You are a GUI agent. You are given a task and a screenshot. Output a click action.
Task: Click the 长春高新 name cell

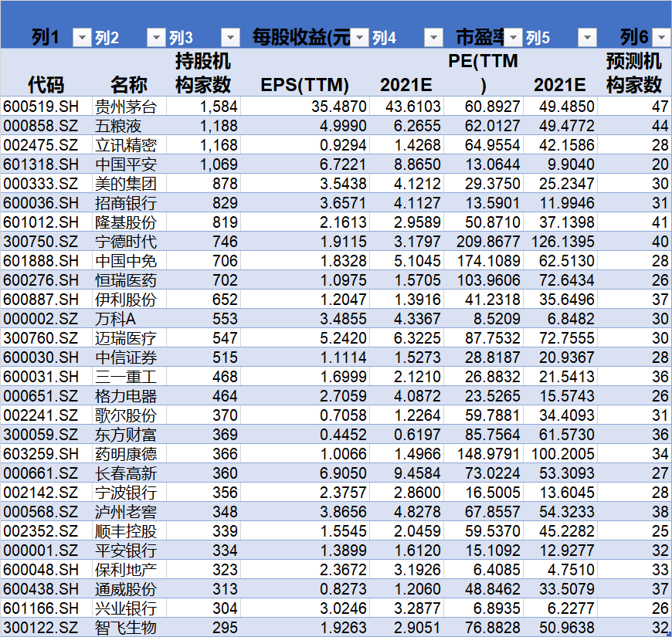(x=129, y=473)
